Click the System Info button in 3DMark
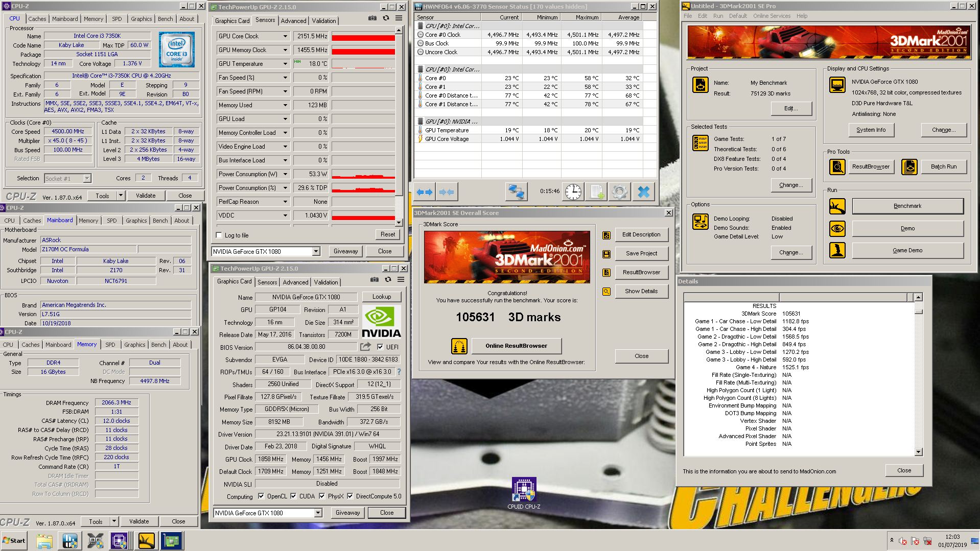 [x=871, y=130]
